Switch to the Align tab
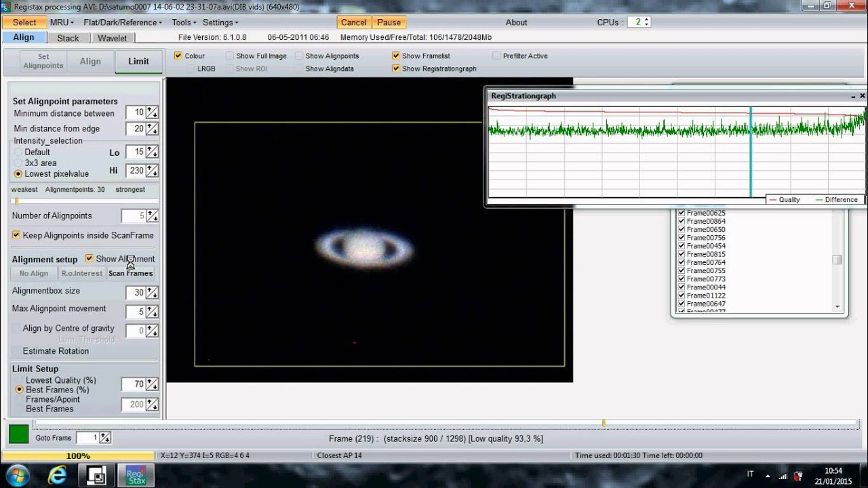The image size is (868, 488). coord(24,38)
